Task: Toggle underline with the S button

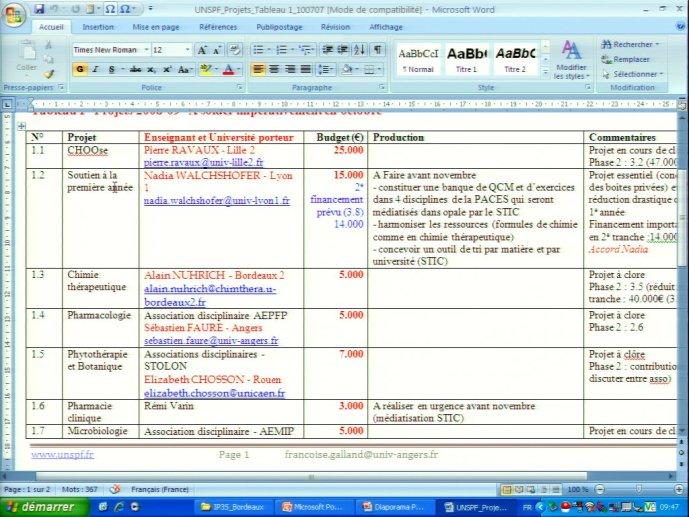Action: [112, 69]
